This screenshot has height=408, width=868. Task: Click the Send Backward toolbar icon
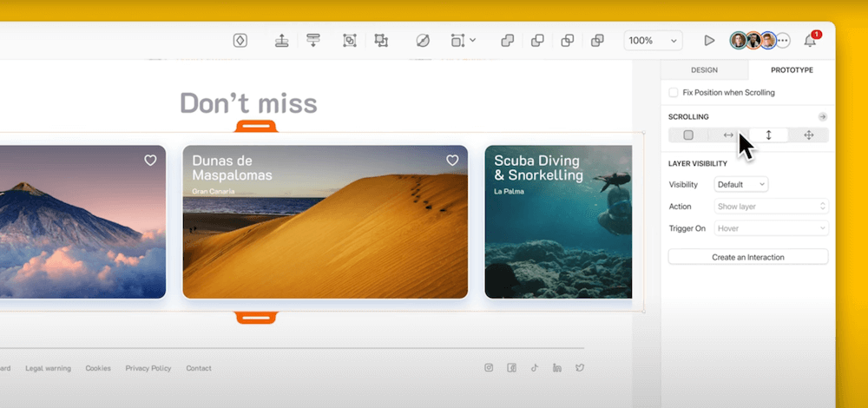tap(313, 41)
